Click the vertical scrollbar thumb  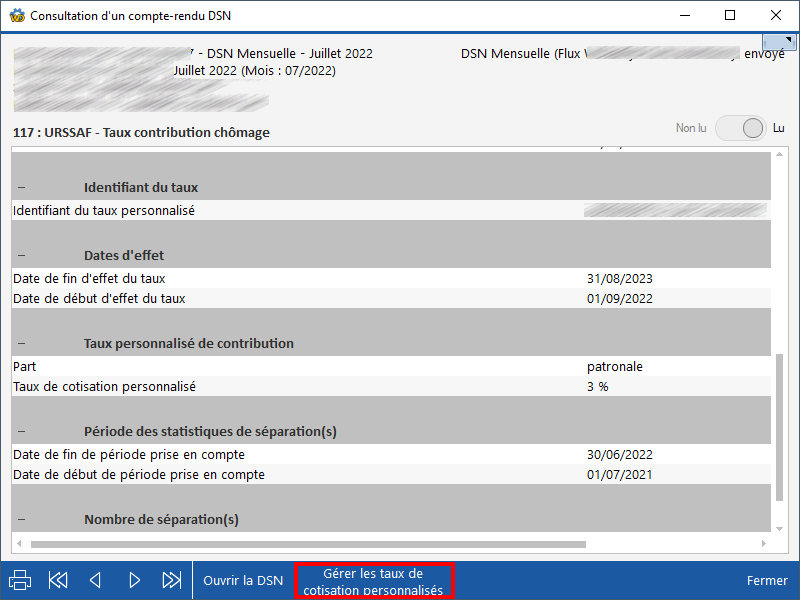pos(780,430)
